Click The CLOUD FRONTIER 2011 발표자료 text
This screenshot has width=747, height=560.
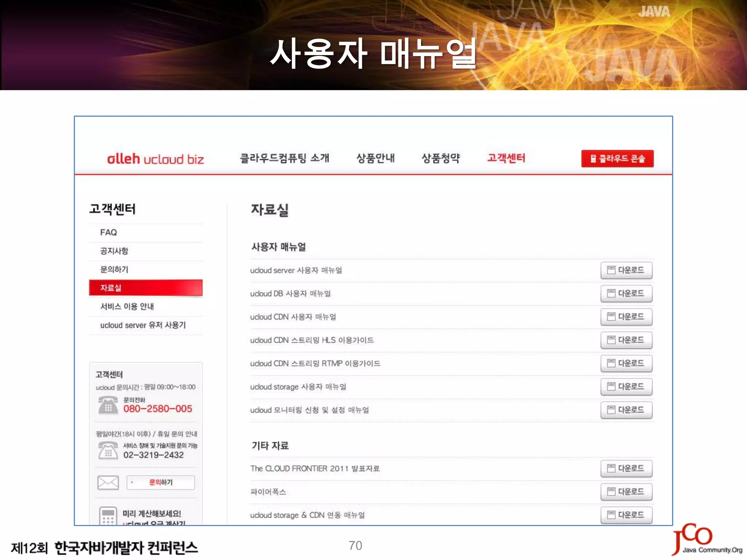pos(315,469)
